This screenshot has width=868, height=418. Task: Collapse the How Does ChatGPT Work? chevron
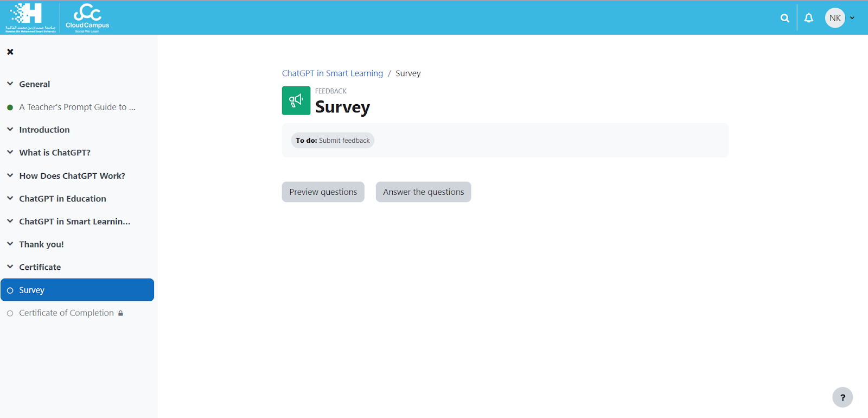[10, 175]
